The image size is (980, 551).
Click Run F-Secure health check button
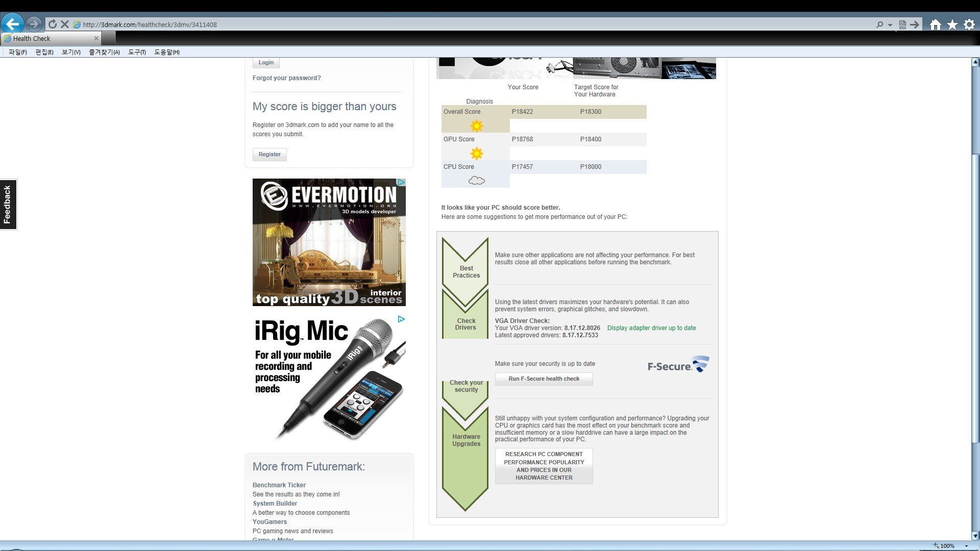pyautogui.click(x=544, y=379)
